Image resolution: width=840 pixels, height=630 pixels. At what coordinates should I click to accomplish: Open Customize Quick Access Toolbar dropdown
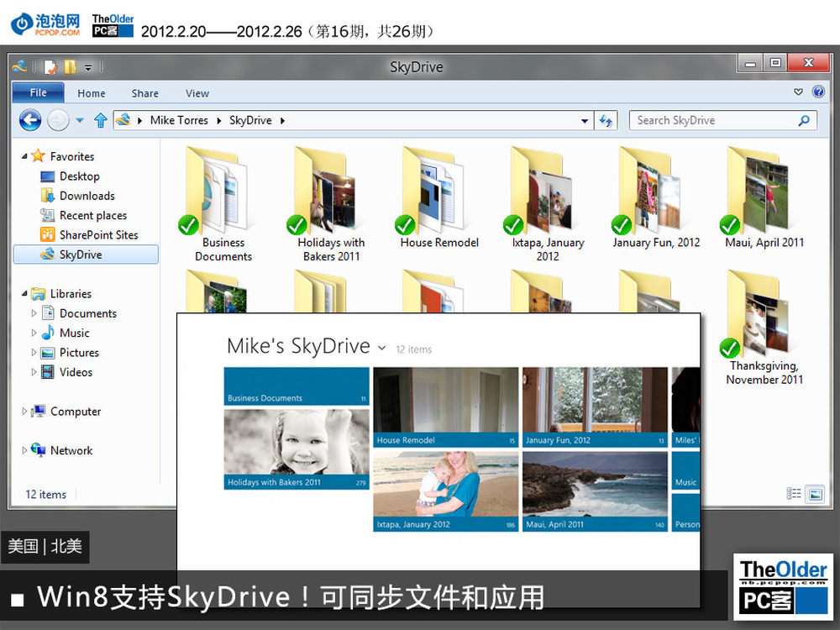(88, 67)
